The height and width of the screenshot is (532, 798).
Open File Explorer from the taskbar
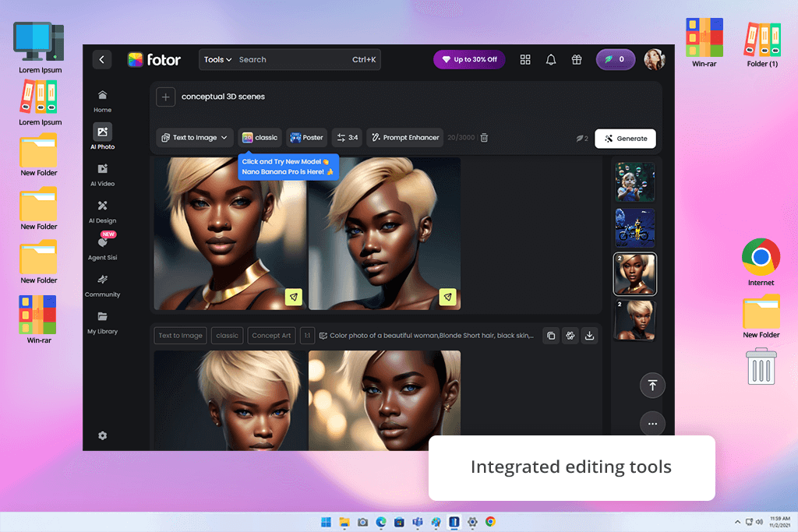click(x=344, y=522)
